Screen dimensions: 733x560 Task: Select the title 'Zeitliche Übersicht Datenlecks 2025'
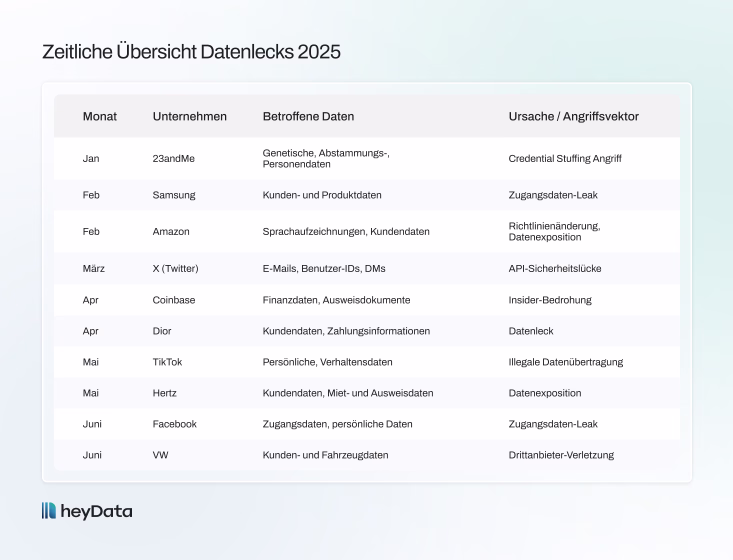click(x=191, y=52)
